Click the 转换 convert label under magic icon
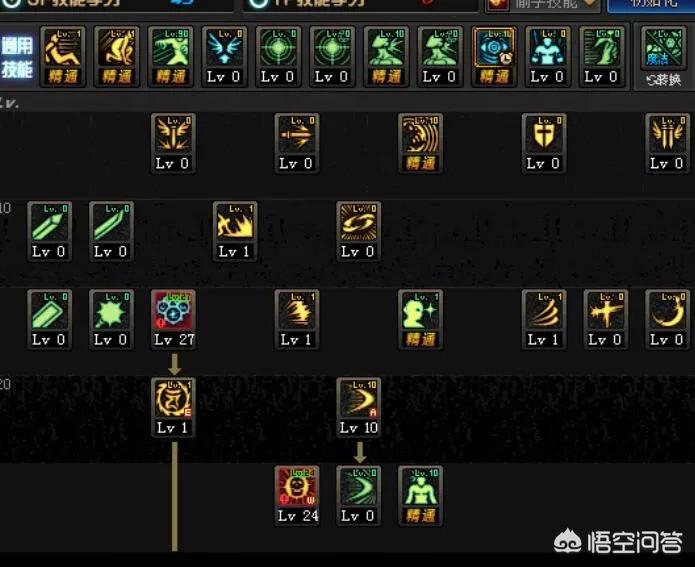This screenshot has width=695, height=567. click(664, 80)
